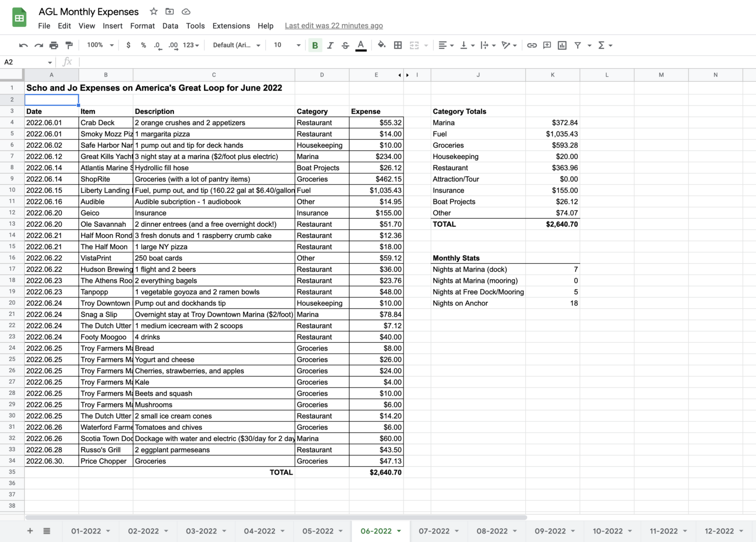Click the add sheet plus button

(30, 531)
